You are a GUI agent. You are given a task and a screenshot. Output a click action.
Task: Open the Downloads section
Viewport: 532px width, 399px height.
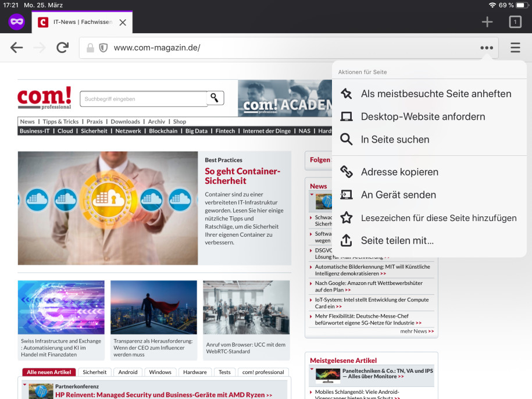pos(125,122)
